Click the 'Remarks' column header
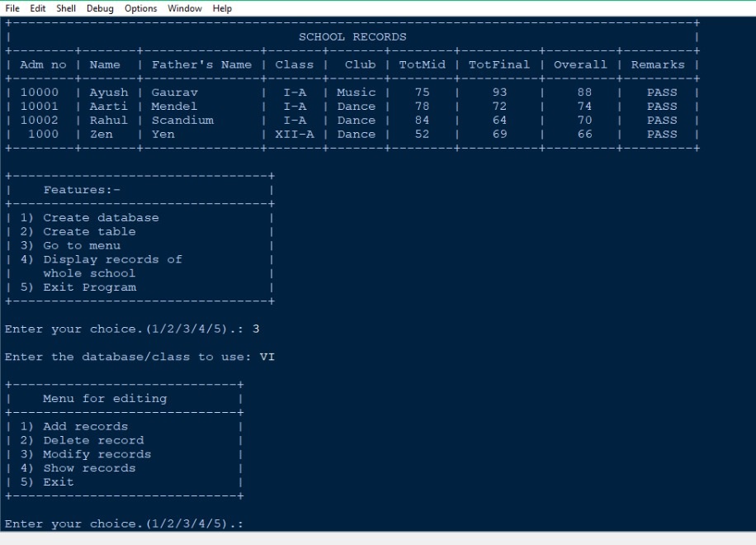Image resolution: width=756 pixels, height=545 pixels. [662, 64]
